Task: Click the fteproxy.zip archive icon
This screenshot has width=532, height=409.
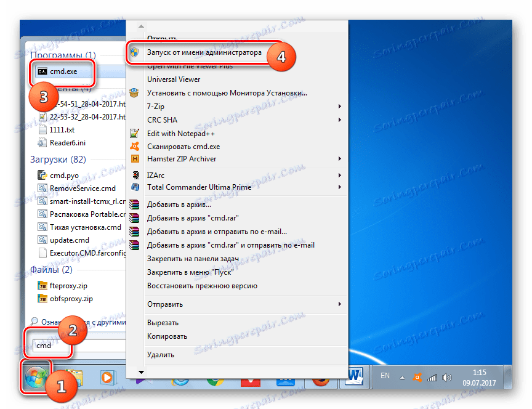Action: pos(42,285)
